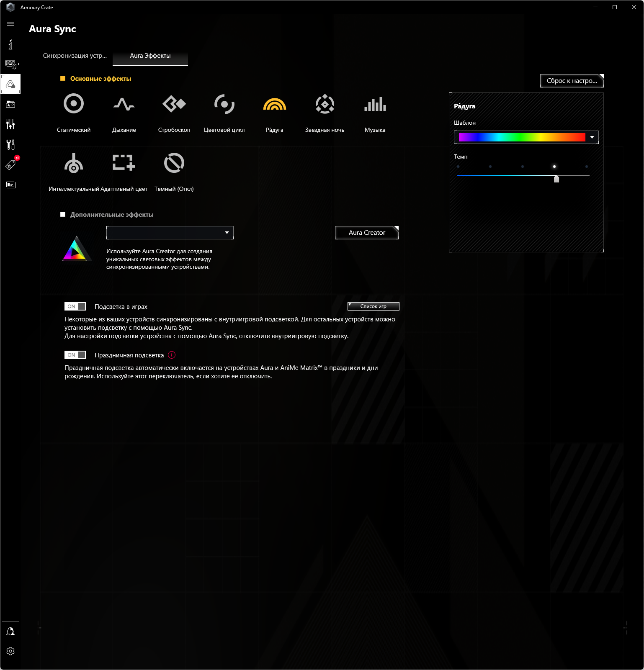Expand the Шаблон rainbow pattern dropdown

[x=592, y=137]
